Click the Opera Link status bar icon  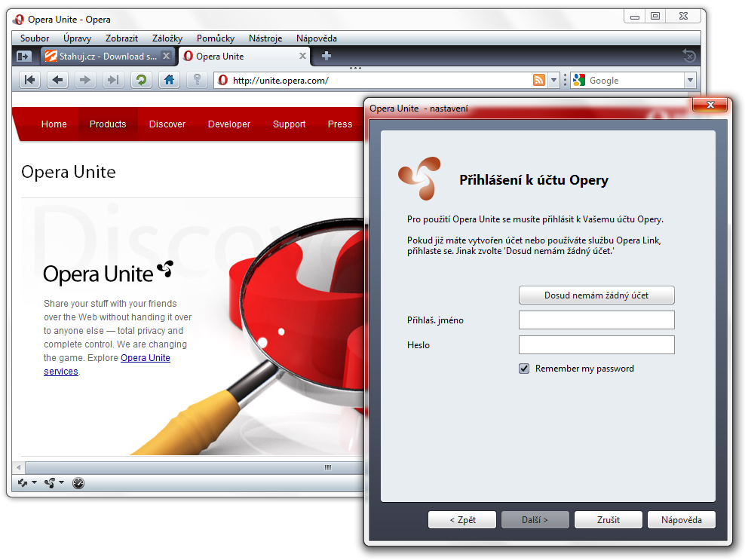pyautogui.click(x=23, y=483)
